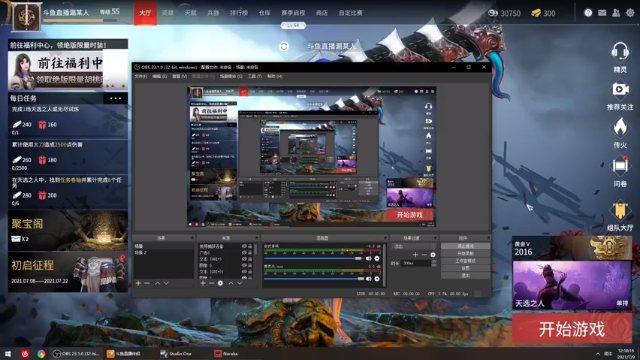Screen dimensions: 640x360
Task: Click the red 开始游戏 button
Action: coord(571,329)
